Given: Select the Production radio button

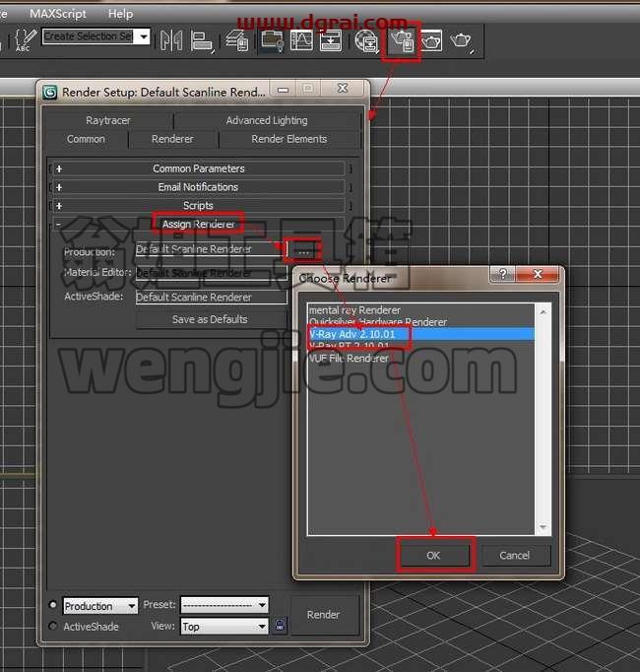Looking at the screenshot, I should click(53, 605).
